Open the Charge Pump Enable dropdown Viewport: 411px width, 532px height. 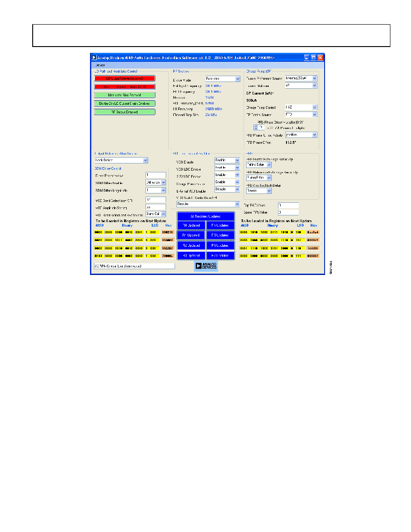pos(227,182)
